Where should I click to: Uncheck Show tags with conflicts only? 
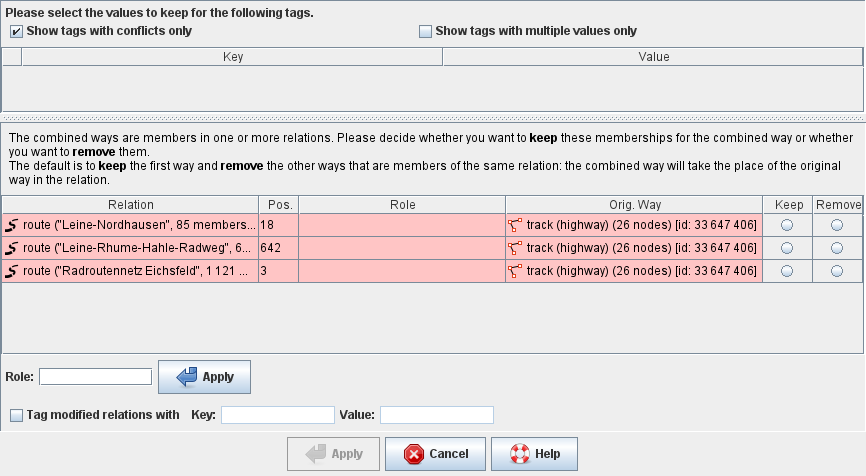17,32
